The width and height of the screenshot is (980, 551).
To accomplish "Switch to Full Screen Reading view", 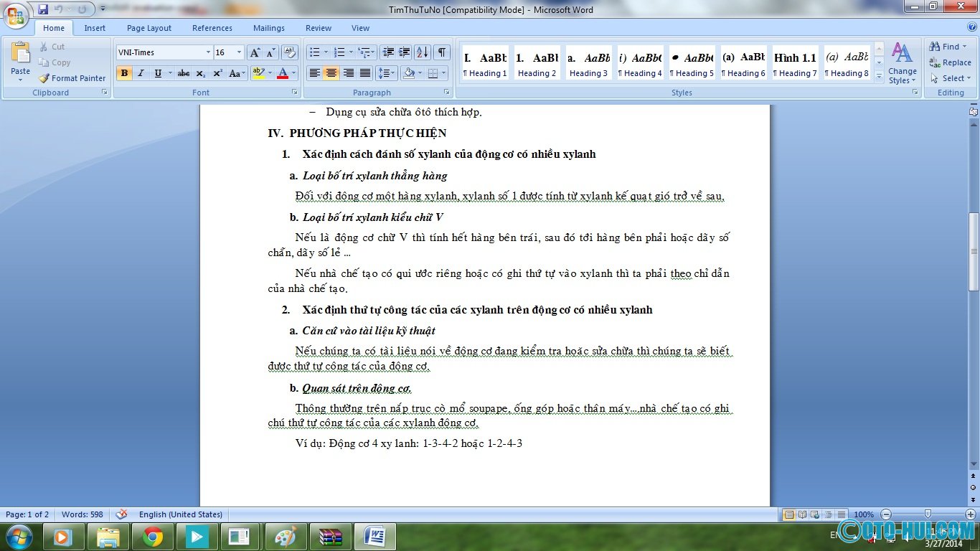I will [x=801, y=514].
